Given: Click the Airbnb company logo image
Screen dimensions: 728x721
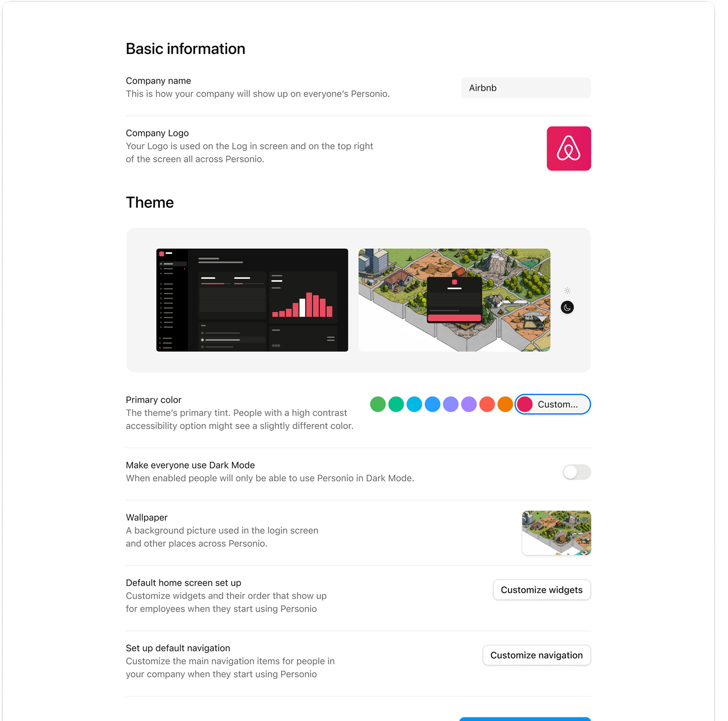Looking at the screenshot, I should click(569, 149).
